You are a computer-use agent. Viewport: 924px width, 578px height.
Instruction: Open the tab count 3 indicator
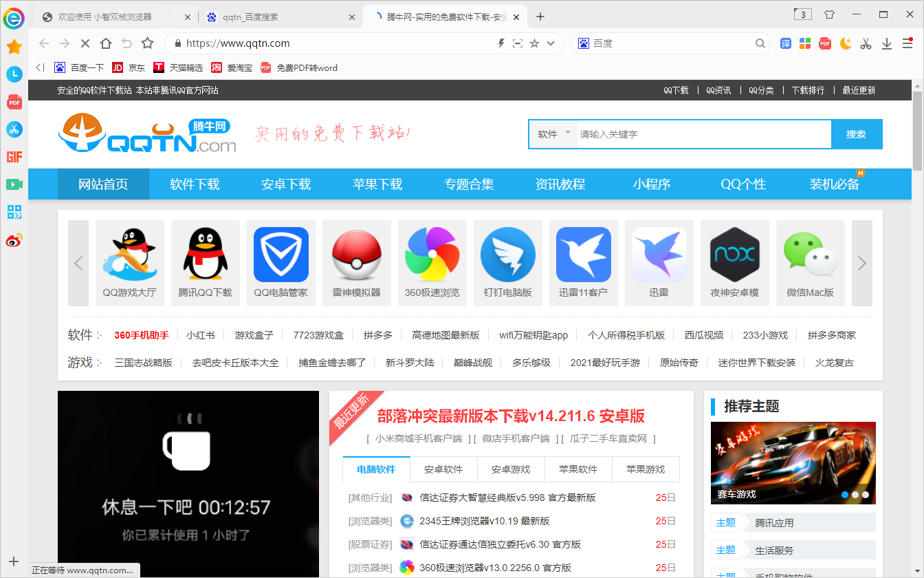point(803,14)
